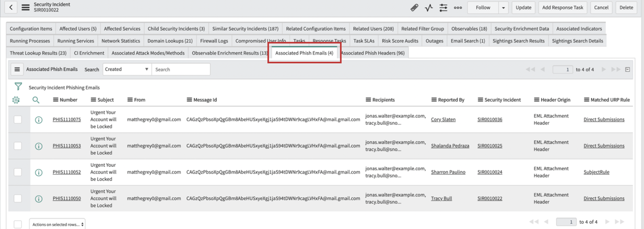The height and width of the screenshot is (229, 644).
Task: Open Message Id column menu icon
Action: (x=190, y=100)
